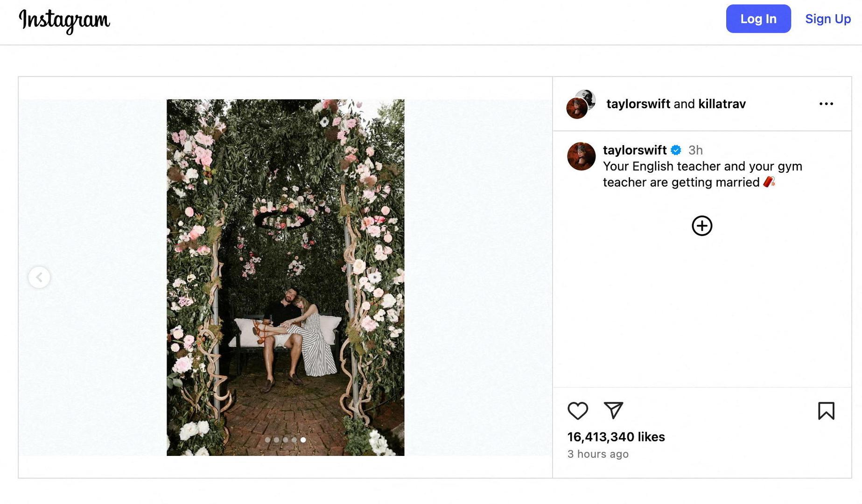The image size is (862, 504).
Task: Like the post with the heart icon
Action: coord(577,411)
